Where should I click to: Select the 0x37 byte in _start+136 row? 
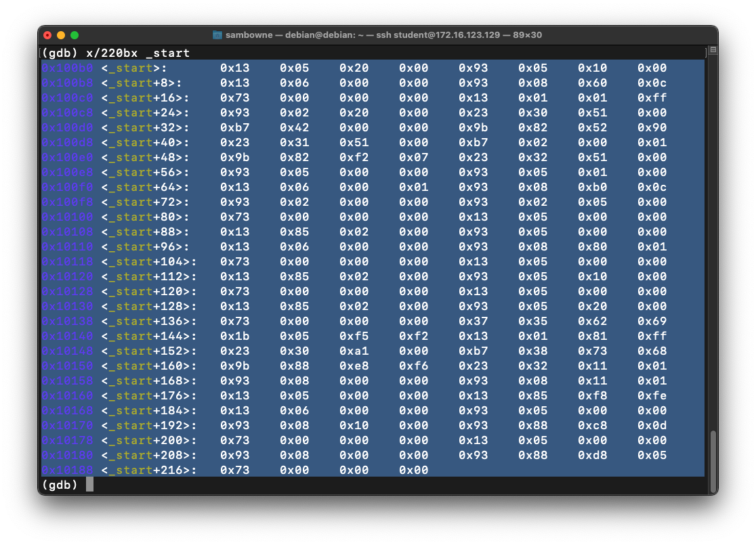tap(473, 321)
